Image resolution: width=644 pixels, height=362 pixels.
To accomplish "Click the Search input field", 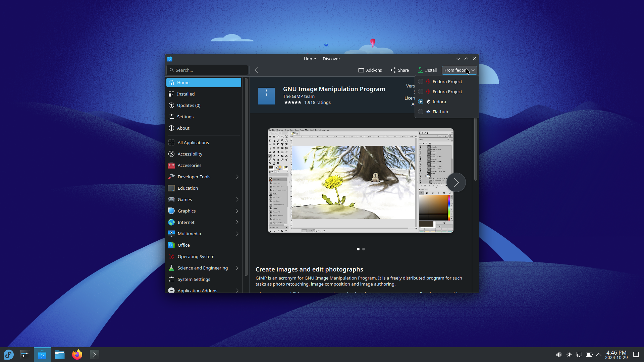I will pos(207,70).
